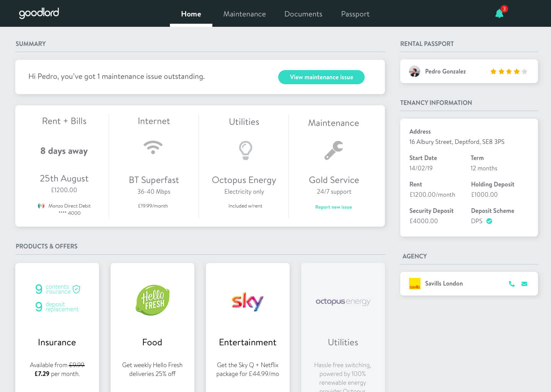The height and width of the screenshot is (392, 551).
Task: Click the Monzo bank icon
Action: 41,206
